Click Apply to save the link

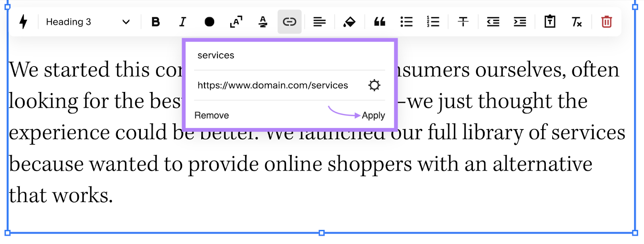click(x=374, y=115)
